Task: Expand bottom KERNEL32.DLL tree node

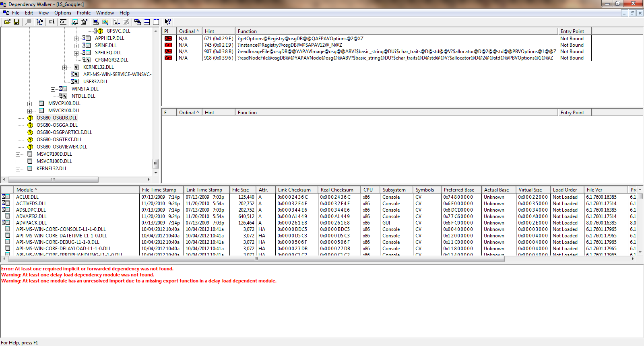Action: pyautogui.click(x=18, y=169)
